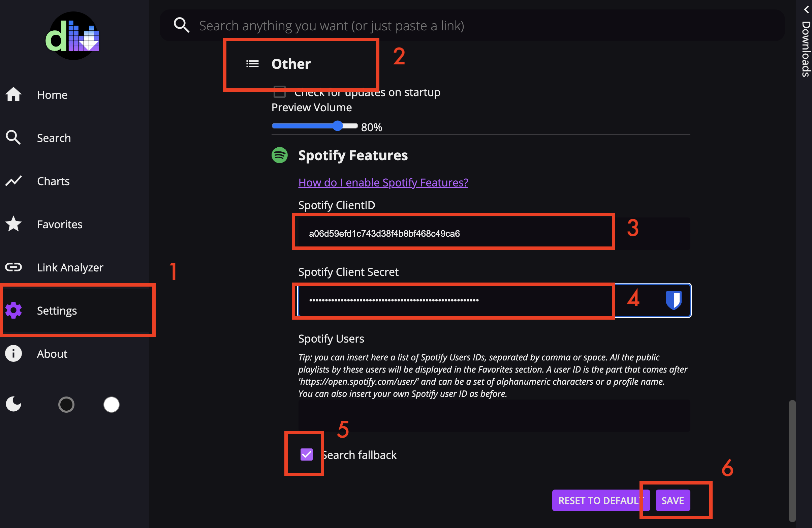
Task: Open the Settings page label
Action: tap(57, 311)
